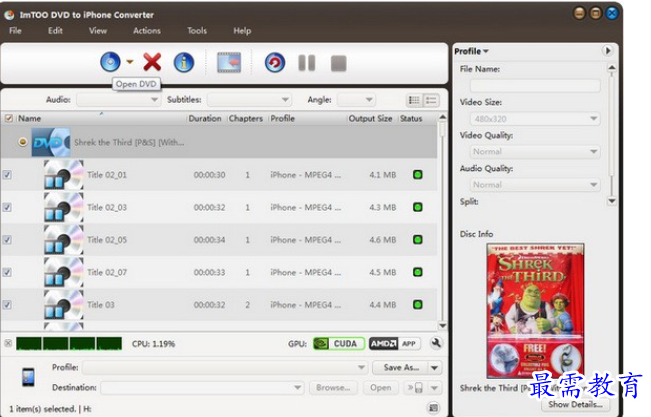Screen dimensions: 651x417
Task: Click the Save As... button
Action: point(401,367)
